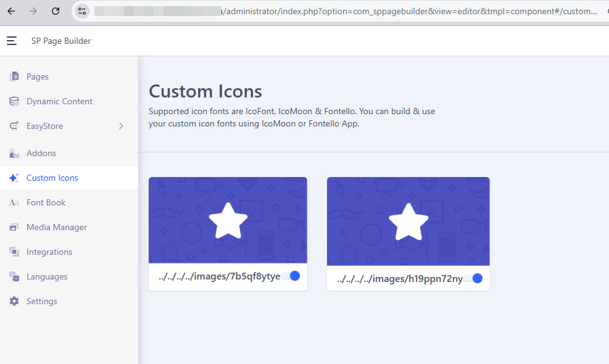
Task: Click the ../../../images/7b5qf8ytye label
Action: tap(220, 276)
